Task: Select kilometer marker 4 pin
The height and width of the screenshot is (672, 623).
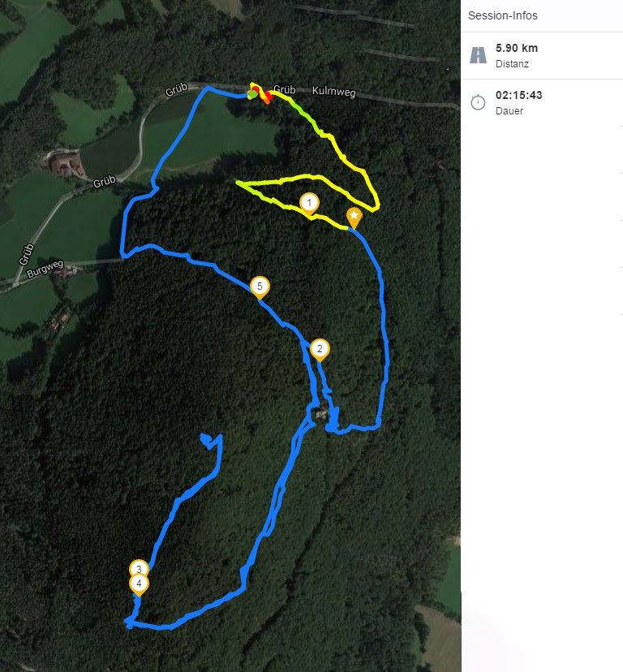Action: pos(139,584)
